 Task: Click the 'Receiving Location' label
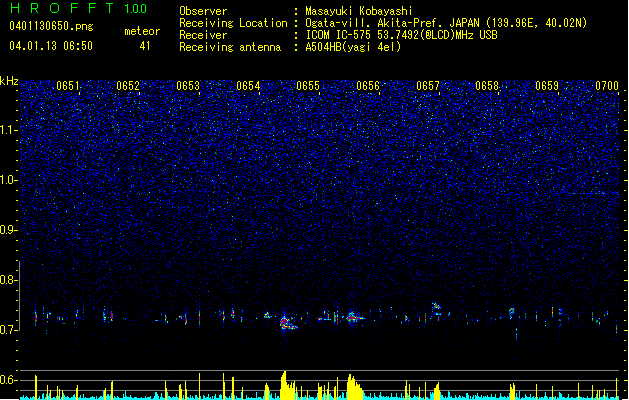pos(233,23)
